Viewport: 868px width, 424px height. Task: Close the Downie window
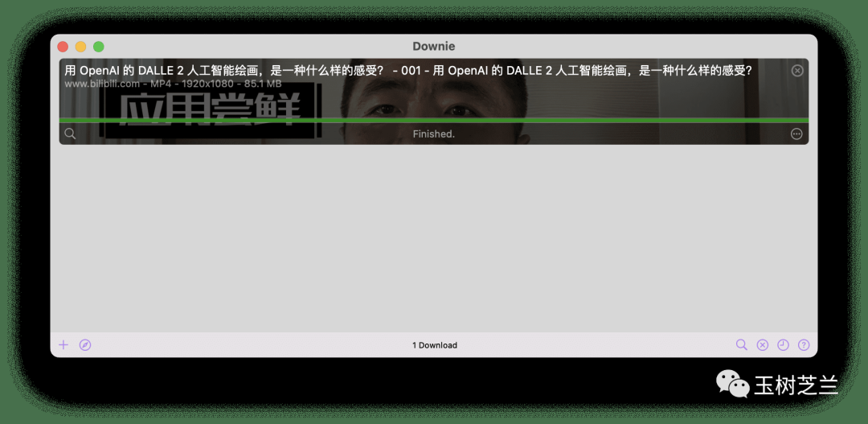point(63,47)
